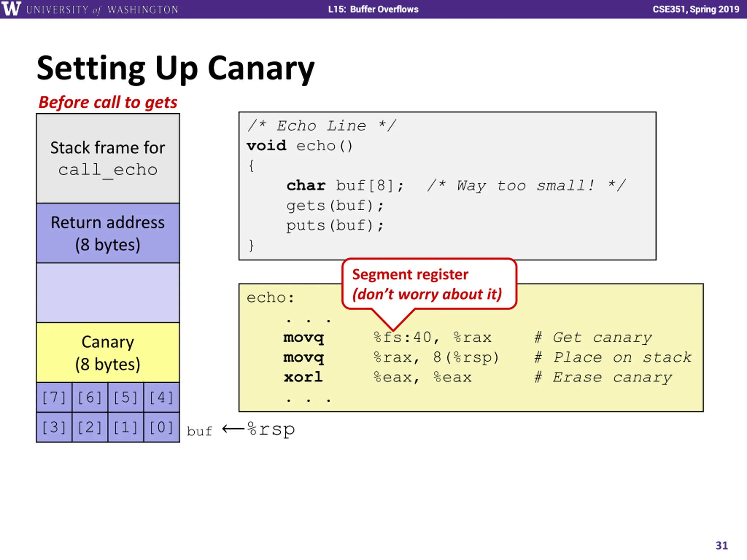Click the Before call to gets heading

point(108,102)
